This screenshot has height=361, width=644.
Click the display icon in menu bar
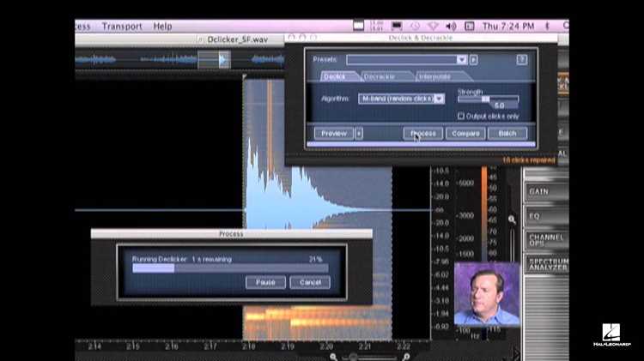[x=397, y=27]
